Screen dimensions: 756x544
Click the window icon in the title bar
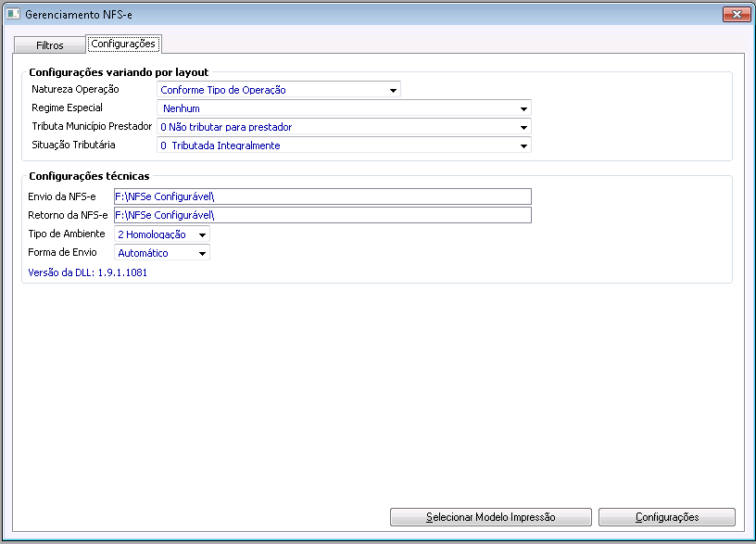pos(14,16)
